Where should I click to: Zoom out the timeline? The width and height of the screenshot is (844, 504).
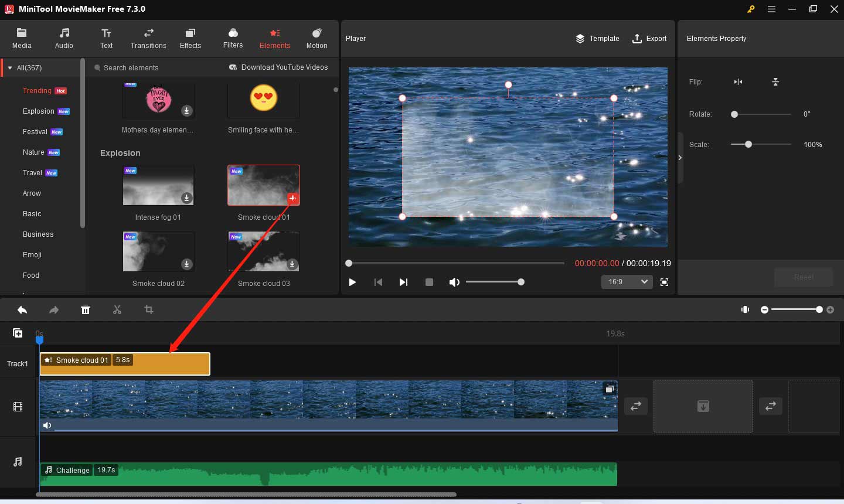click(x=764, y=309)
